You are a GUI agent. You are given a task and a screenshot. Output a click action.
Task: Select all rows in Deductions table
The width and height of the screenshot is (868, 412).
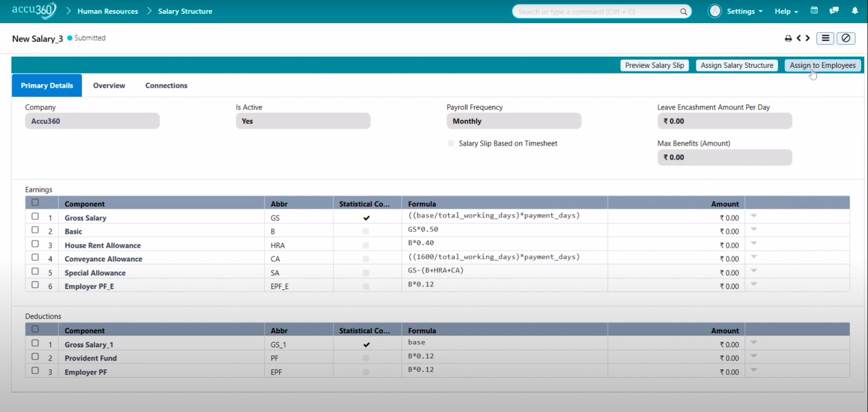coord(35,329)
